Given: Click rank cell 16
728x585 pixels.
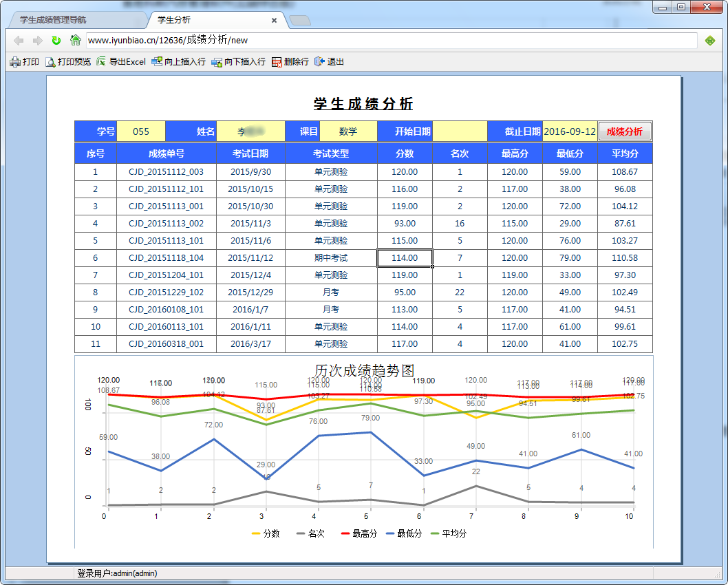Looking at the screenshot, I should pyautogui.click(x=460, y=223).
